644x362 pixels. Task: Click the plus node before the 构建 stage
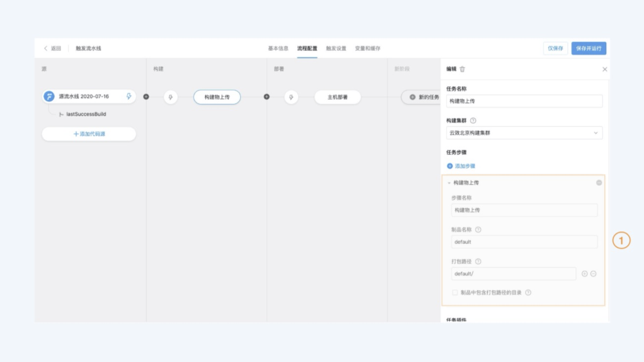[146, 96]
